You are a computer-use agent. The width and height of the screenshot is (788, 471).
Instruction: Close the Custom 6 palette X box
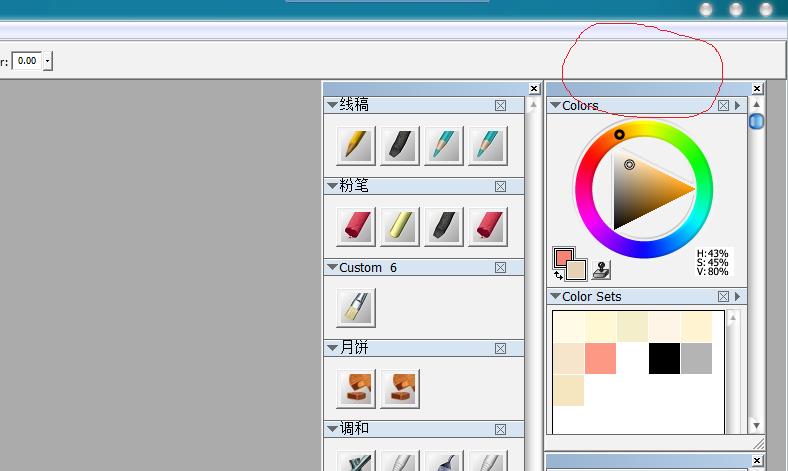pyautogui.click(x=500, y=267)
